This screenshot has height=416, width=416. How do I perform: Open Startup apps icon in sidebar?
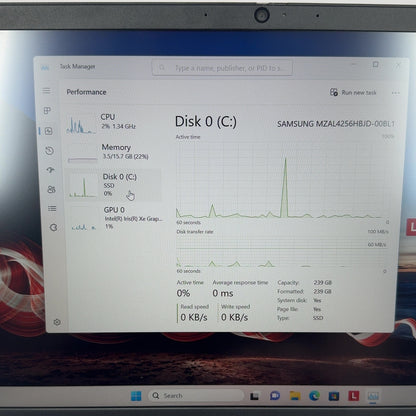(x=50, y=170)
